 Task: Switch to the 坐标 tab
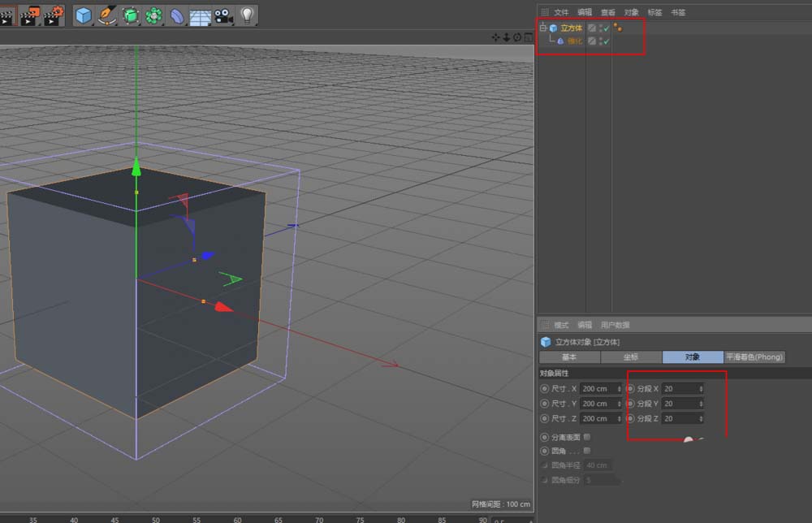[633, 357]
